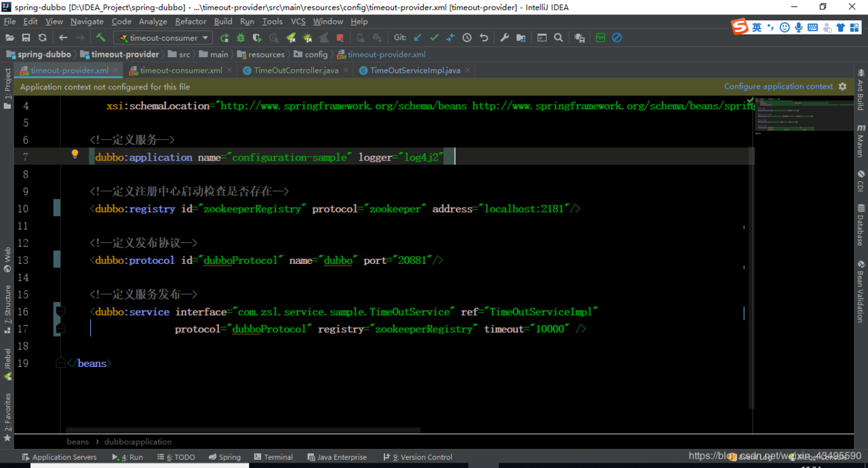Switch to TimeOutController.java tab
868x468 pixels.
296,71
